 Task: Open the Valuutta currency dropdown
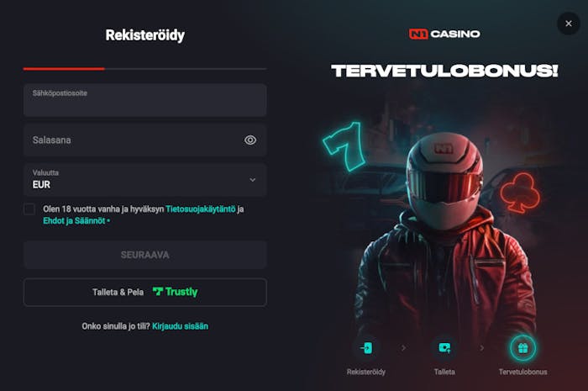pyautogui.click(x=145, y=180)
